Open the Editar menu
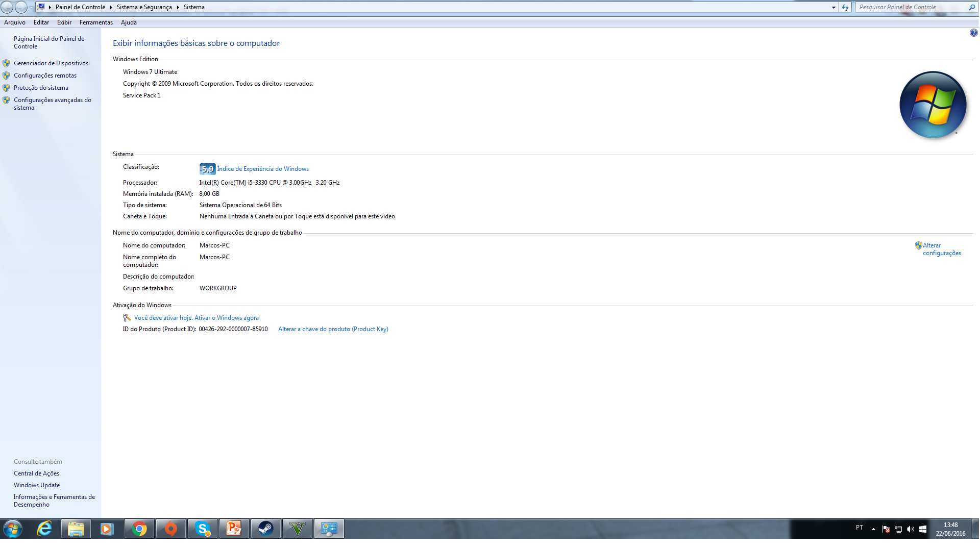The width and height of the screenshot is (980, 551). click(41, 22)
